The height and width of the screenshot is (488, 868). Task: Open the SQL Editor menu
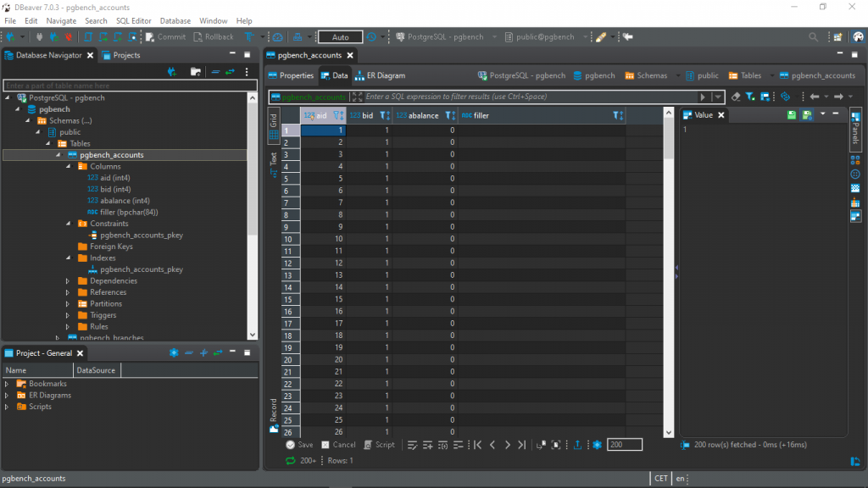pos(134,20)
